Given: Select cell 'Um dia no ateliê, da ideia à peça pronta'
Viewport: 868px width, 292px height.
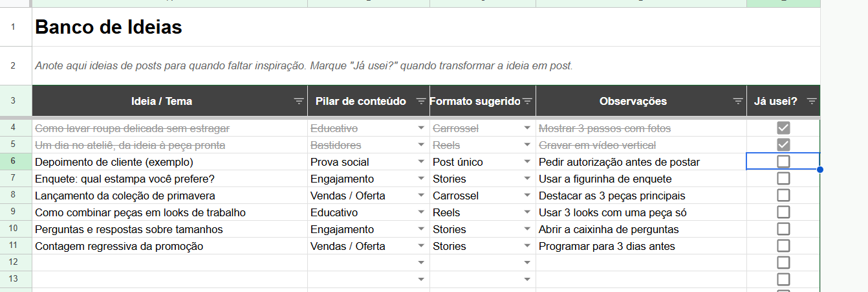Looking at the screenshot, I should click(169, 145).
